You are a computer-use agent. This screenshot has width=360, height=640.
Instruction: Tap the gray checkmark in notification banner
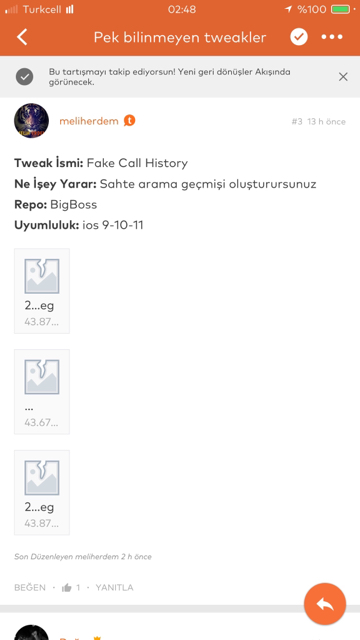pos(24,77)
